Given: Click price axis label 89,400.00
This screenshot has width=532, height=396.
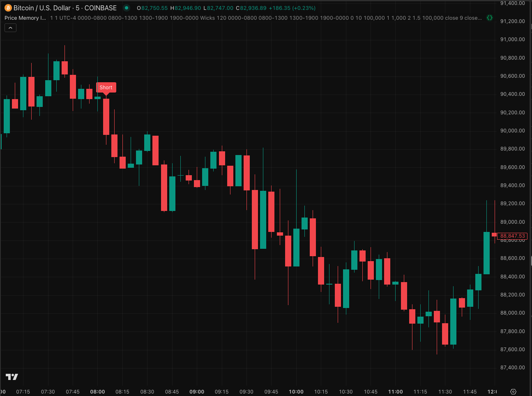Looking at the screenshot, I should 512,185.
